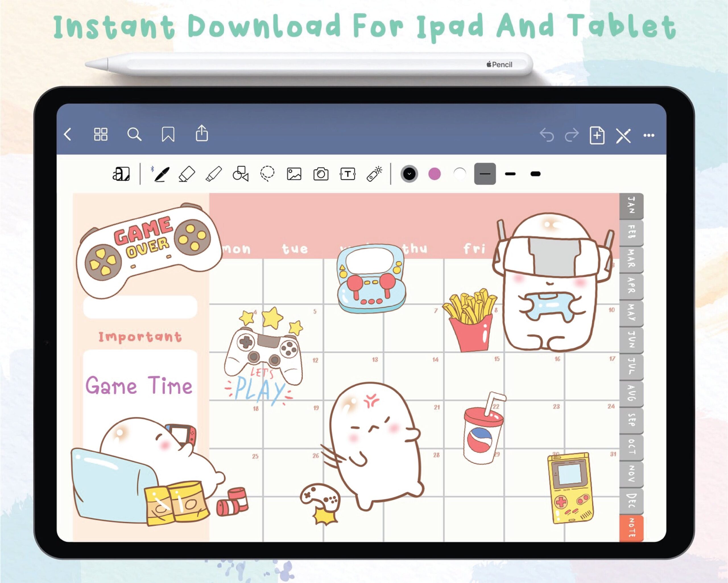The width and height of the screenshot is (728, 583).
Task: Select the Pen tool
Action: coord(161,174)
